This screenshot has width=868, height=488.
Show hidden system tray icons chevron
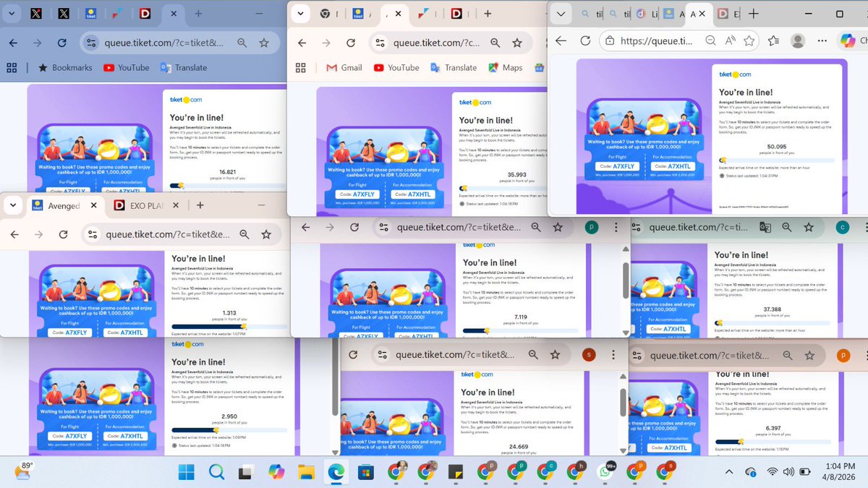(x=731, y=472)
